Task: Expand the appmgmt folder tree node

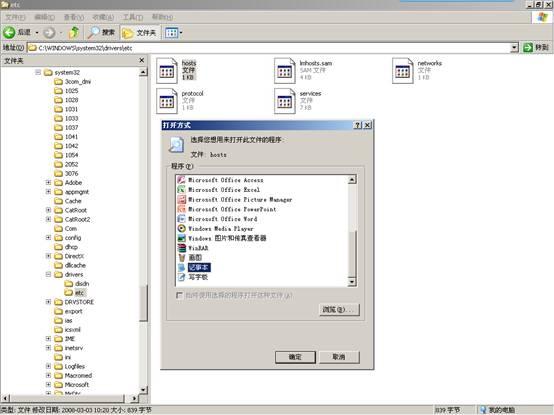Action: [48, 191]
